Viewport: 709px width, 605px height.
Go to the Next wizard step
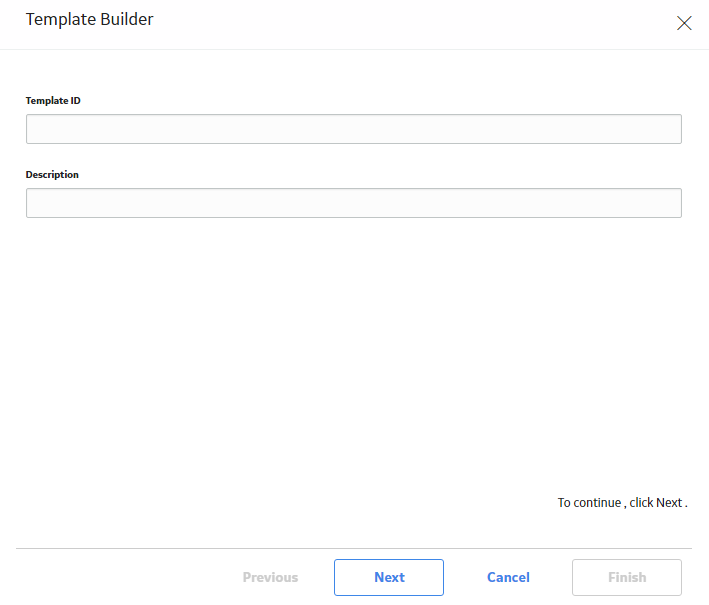[389, 577]
